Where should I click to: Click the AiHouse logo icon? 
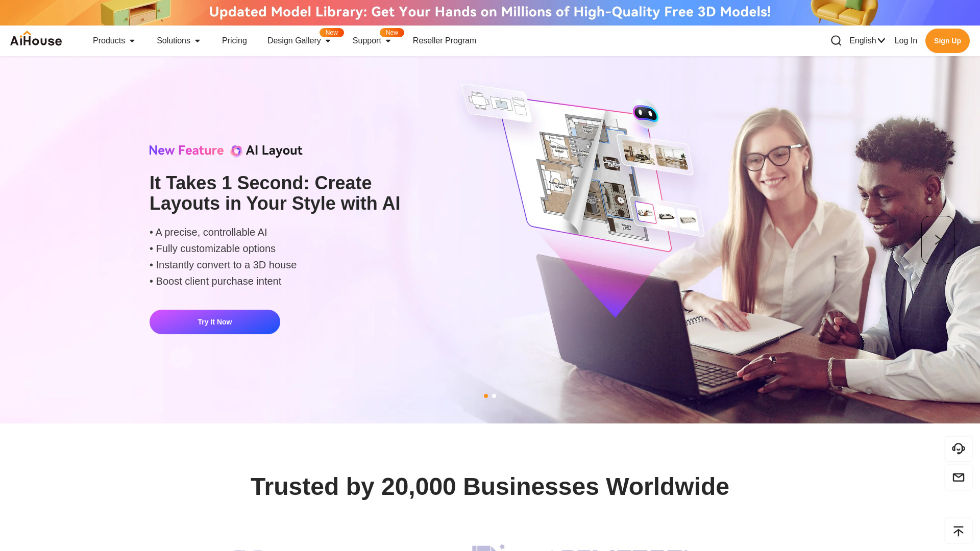[36, 40]
